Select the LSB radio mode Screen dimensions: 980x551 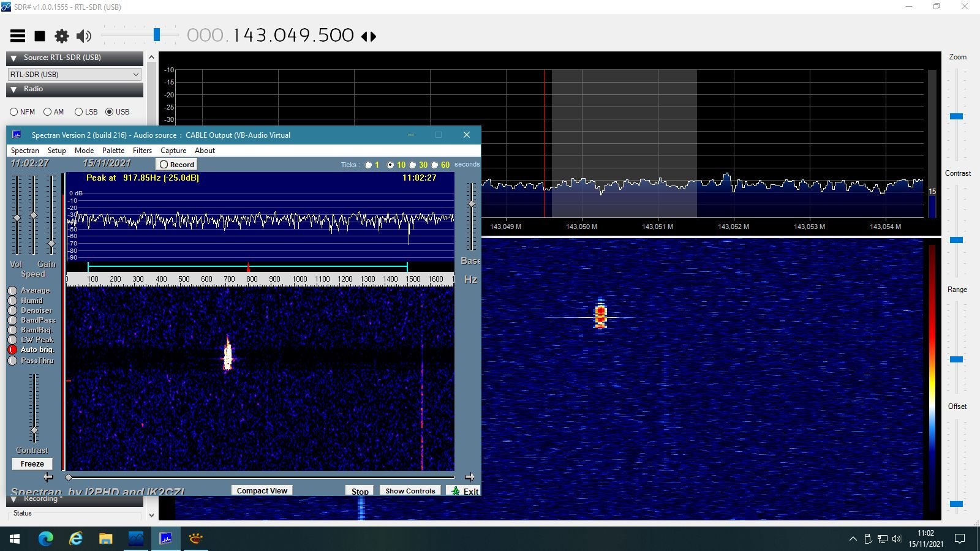tap(78, 112)
